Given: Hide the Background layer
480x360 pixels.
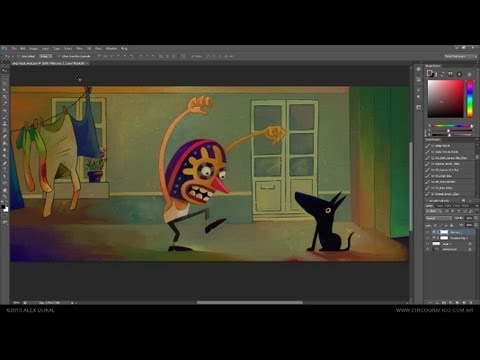Looking at the screenshot, I should tap(428, 249).
